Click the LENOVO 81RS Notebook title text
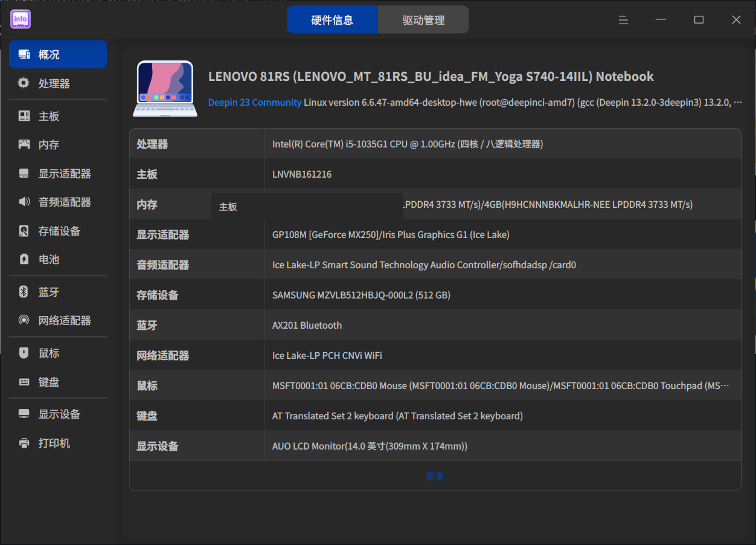This screenshot has height=545, width=756. pos(431,77)
